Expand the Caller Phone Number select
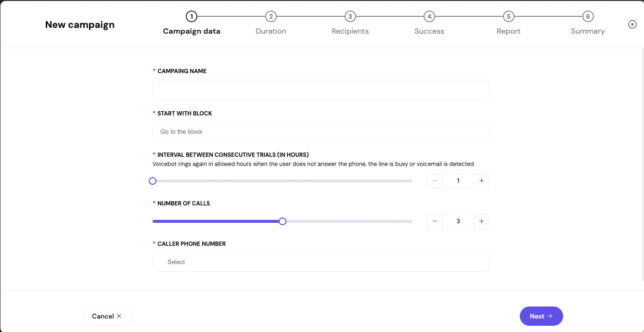The height and width of the screenshot is (332, 644). [x=321, y=262]
